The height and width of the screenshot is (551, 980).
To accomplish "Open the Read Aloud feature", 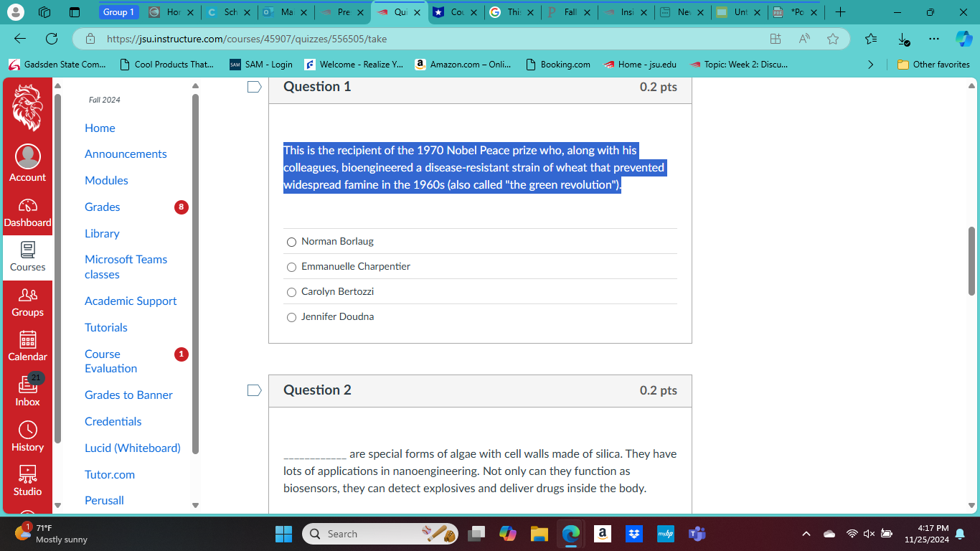I will click(x=804, y=39).
